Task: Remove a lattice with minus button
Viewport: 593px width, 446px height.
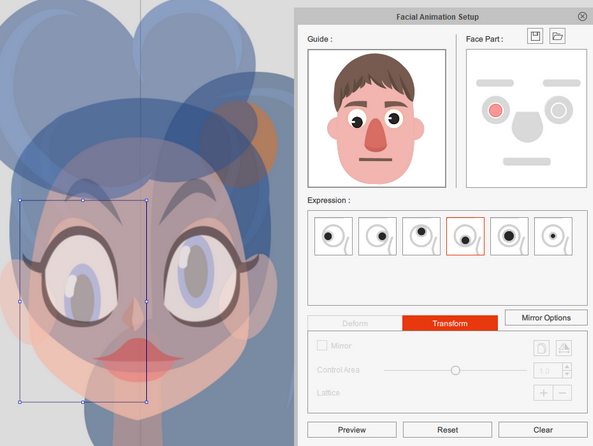Action: [x=562, y=393]
